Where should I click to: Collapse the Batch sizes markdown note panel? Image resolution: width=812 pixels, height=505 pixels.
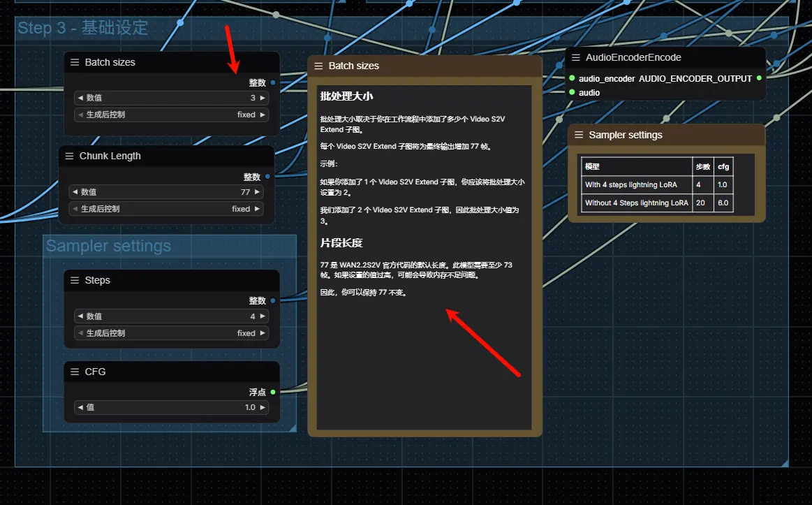click(x=319, y=66)
